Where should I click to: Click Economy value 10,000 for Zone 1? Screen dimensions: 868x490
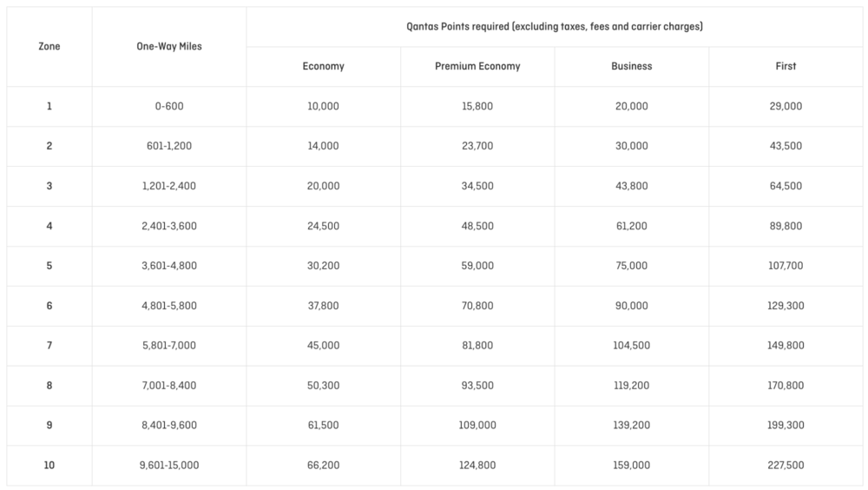[x=323, y=106]
